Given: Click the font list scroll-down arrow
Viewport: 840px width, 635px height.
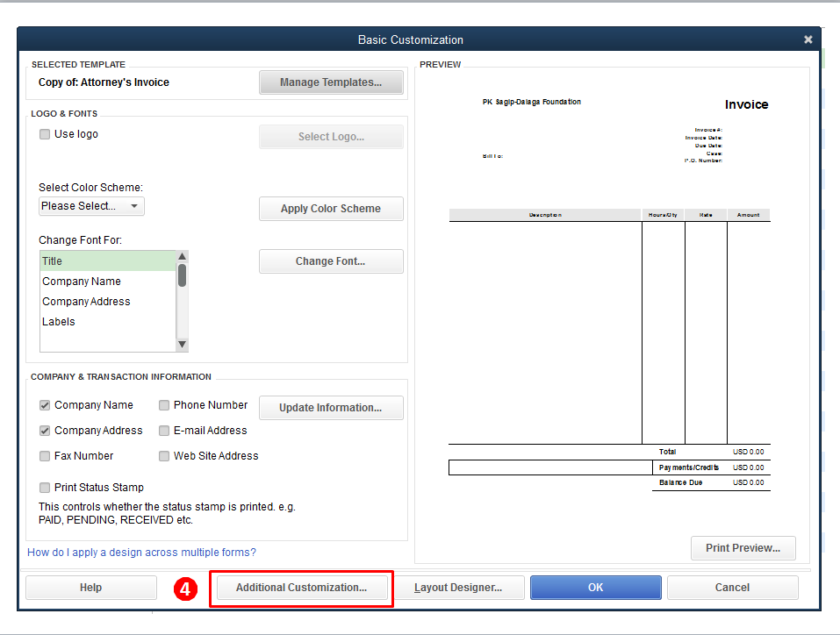Looking at the screenshot, I should (183, 345).
